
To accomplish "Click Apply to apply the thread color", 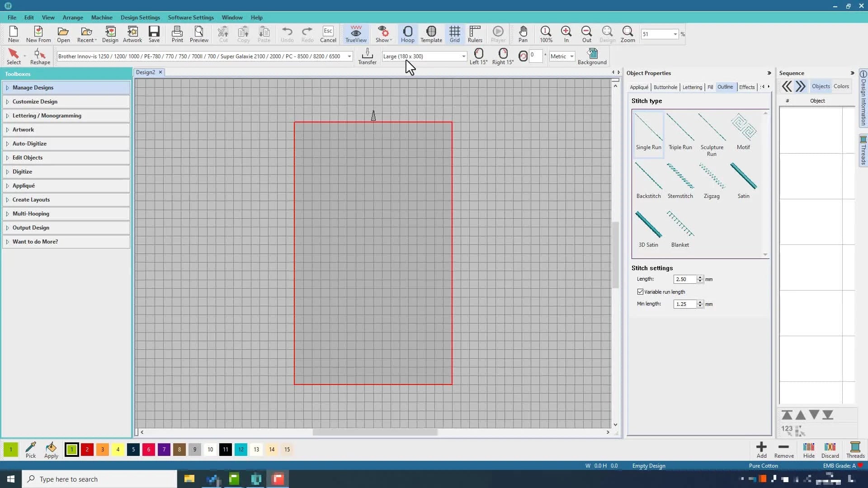I will 51,450.
